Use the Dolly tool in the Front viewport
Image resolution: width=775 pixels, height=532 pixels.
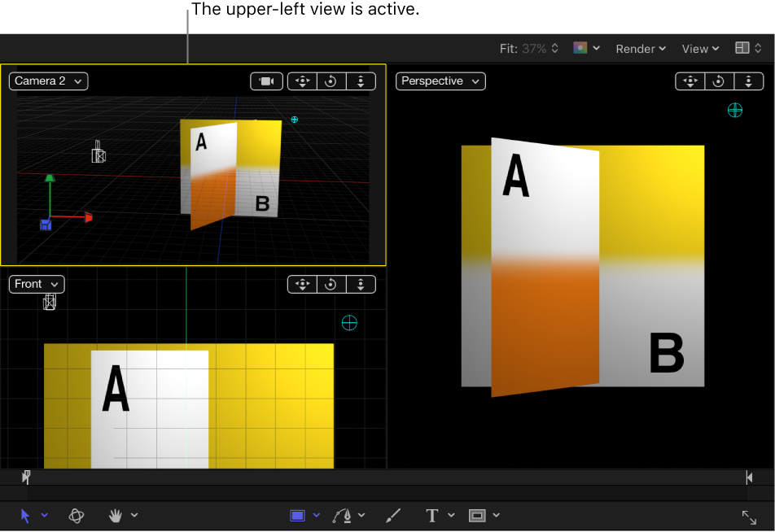(x=361, y=284)
